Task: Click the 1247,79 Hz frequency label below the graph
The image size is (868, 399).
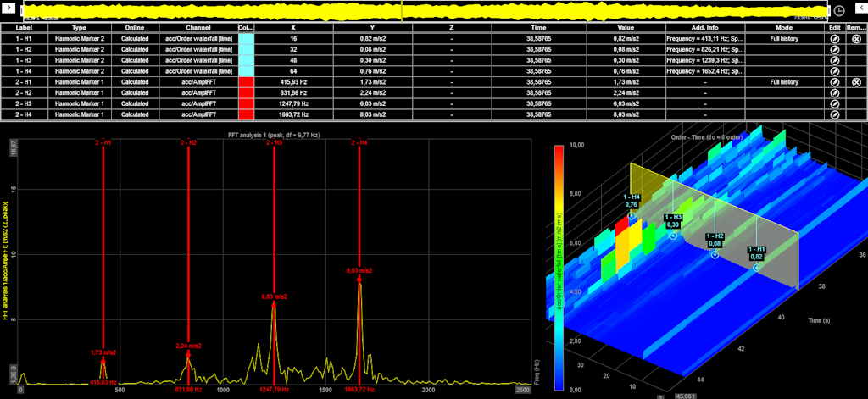Action: (x=274, y=391)
